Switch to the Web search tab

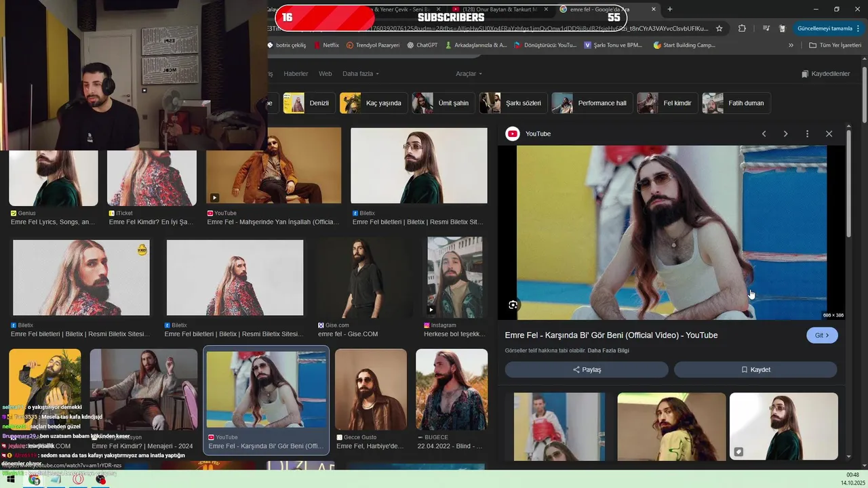coord(325,74)
